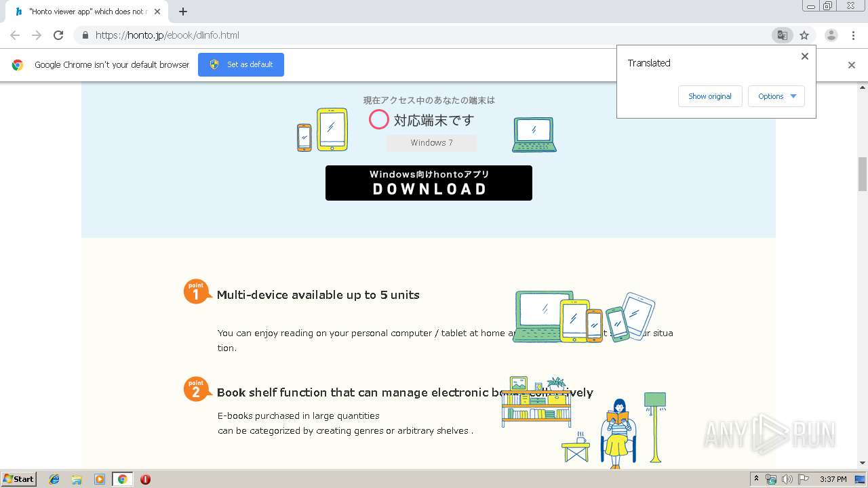
Task: Open the media player taskbar icon
Action: pos(100,479)
